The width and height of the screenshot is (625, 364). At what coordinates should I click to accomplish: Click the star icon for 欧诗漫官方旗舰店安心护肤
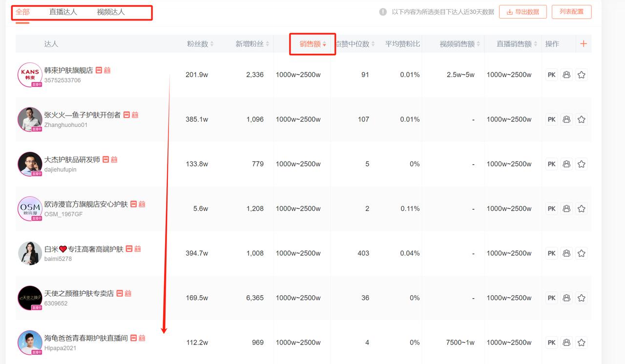[x=582, y=208]
